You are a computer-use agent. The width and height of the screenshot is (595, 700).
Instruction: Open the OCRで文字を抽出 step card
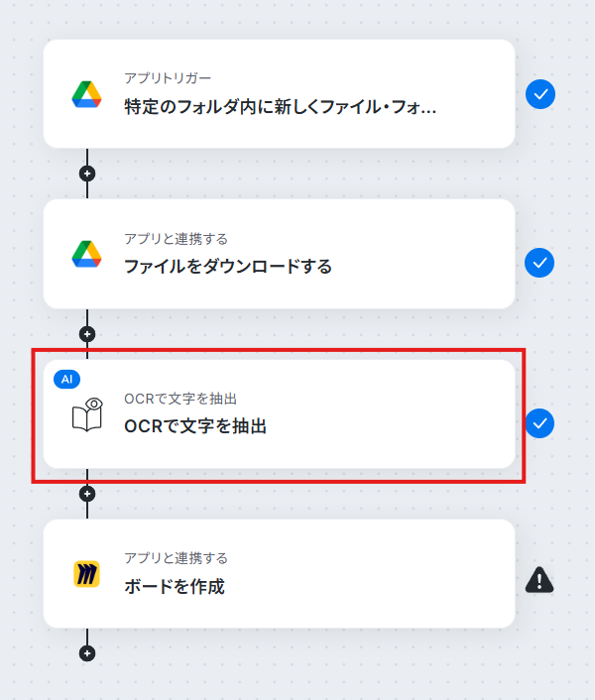click(x=279, y=413)
